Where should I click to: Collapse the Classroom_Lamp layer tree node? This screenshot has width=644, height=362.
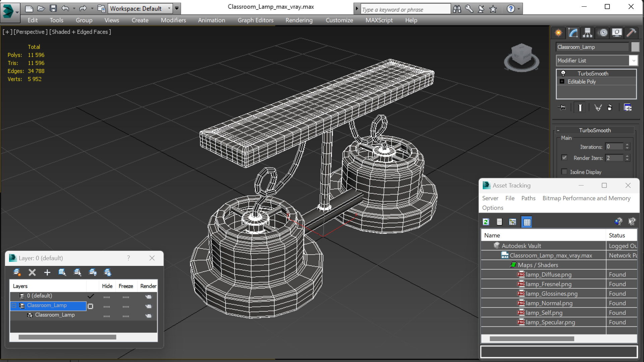pos(14,305)
